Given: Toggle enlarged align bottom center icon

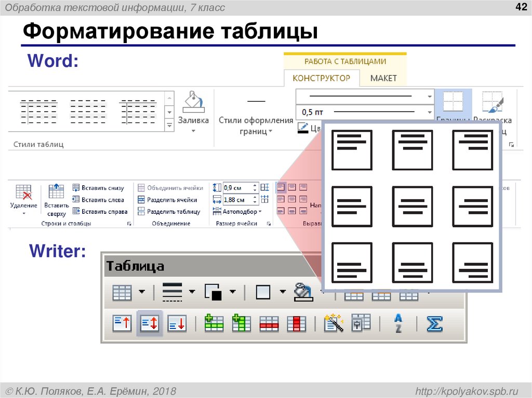Looking at the screenshot, I should 412,263.
